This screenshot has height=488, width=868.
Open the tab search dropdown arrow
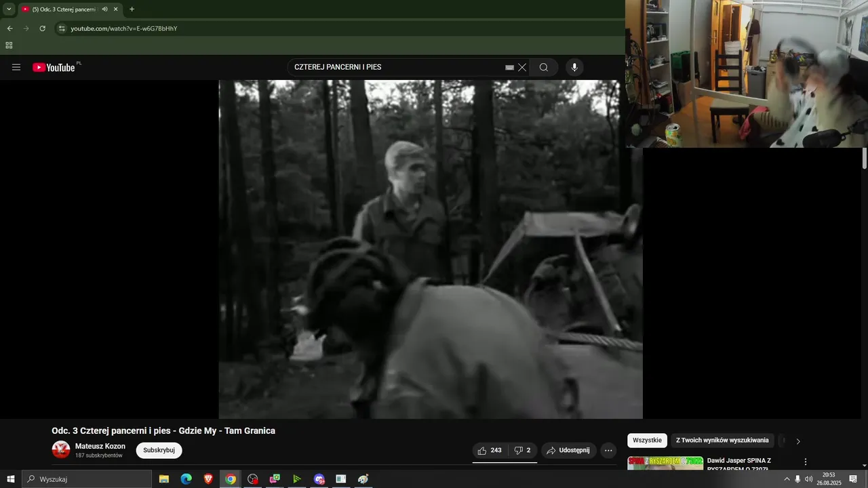(x=9, y=9)
